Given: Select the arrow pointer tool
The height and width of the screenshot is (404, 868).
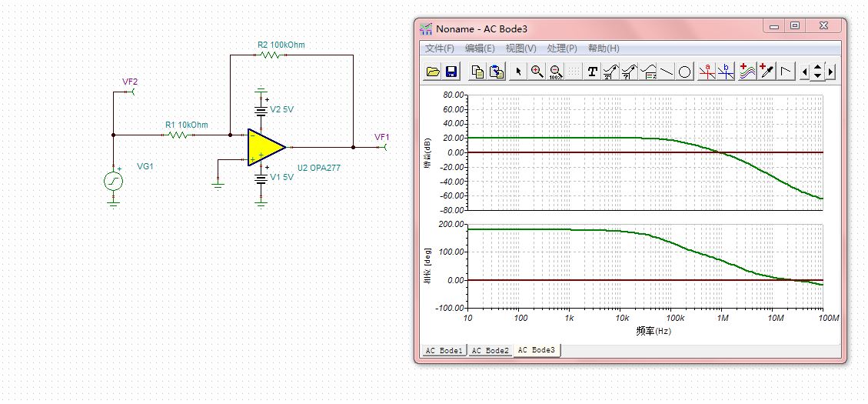Looking at the screenshot, I should point(518,72).
